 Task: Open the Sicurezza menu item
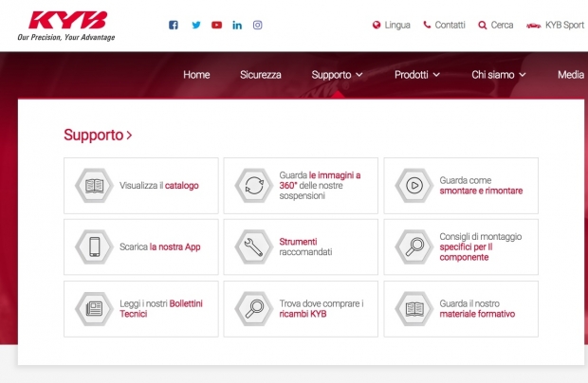[x=261, y=75]
